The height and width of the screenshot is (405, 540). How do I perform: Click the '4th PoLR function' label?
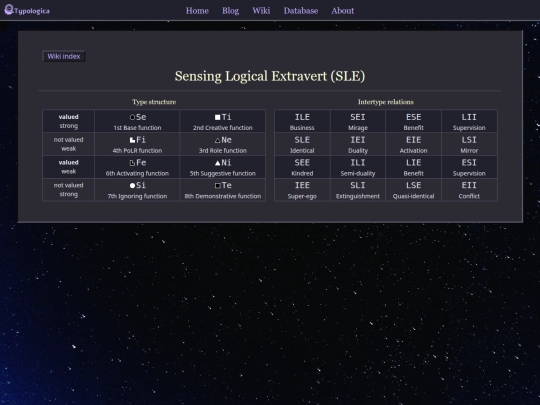pyautogui.click(x=137, y=150)
